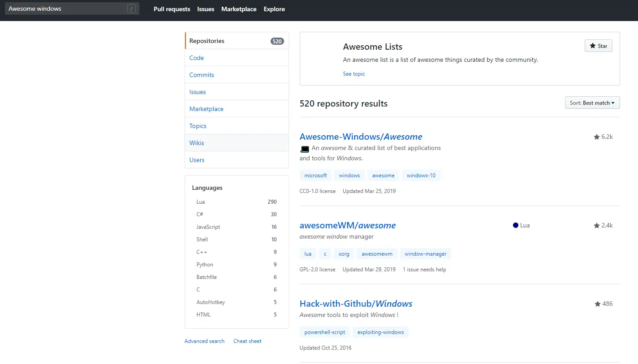Click the Updated Oct 25, 2016 text
The width and height of the screenshot is (638, 364).
click(326, 348)
